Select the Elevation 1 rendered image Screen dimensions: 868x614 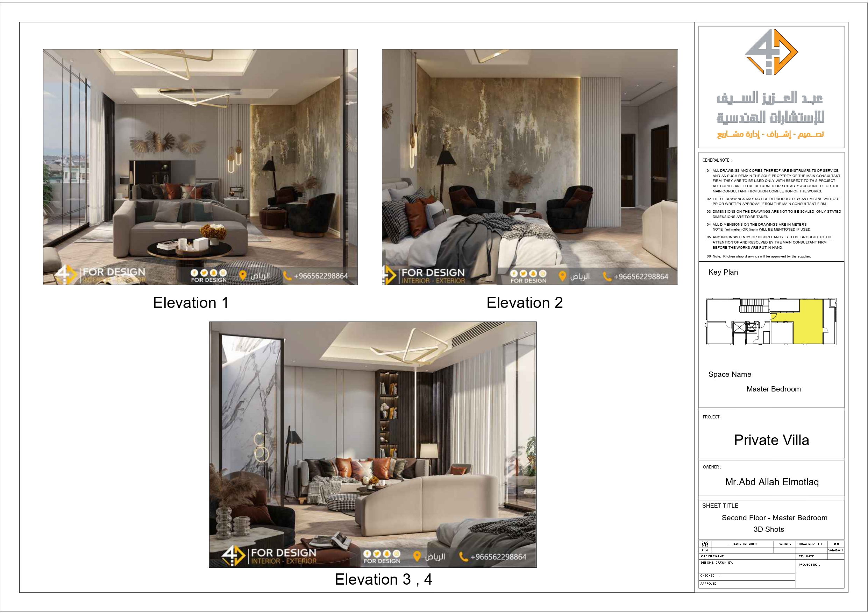point(200,159)
